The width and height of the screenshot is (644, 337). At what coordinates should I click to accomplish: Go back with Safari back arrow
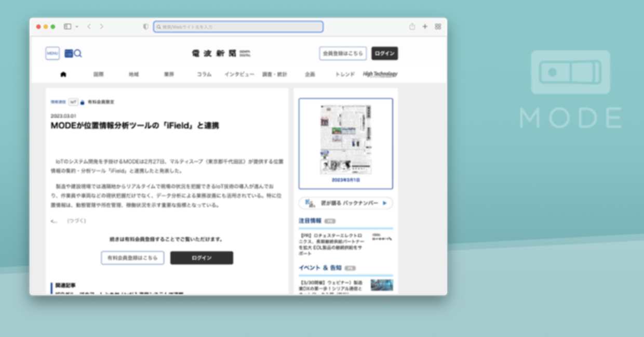(89, 27)
